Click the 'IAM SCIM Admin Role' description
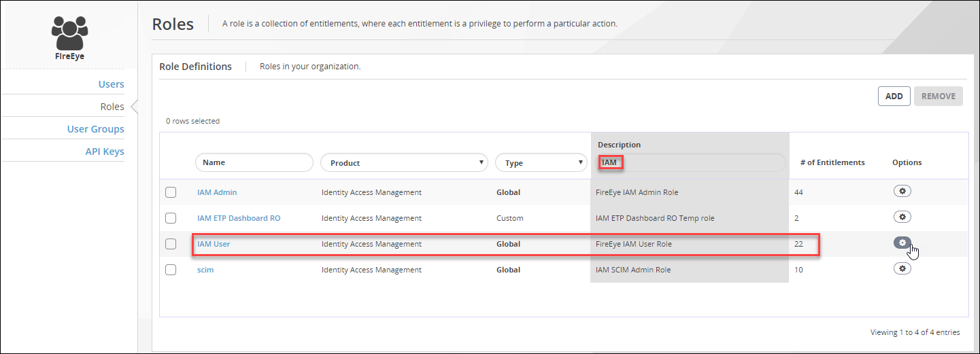Screen dimensions: 980x354 632,270
